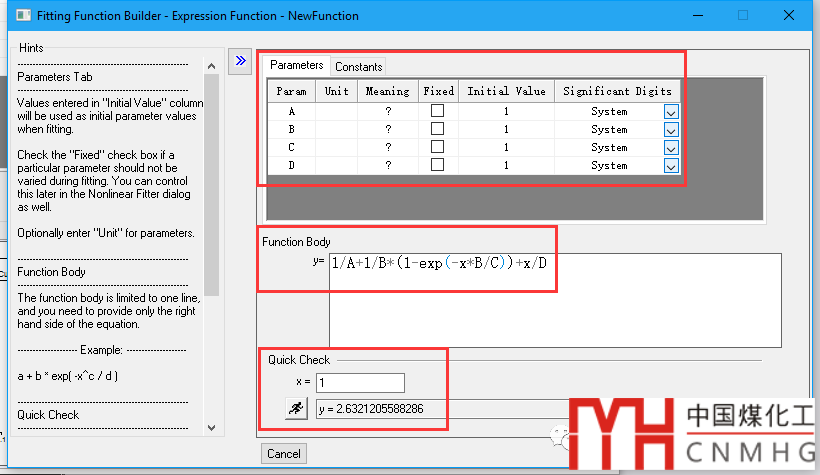Check the Fixed box for parameter D
Image resolution: width=820 pixels, height=475 pixels.
click(x=437, y=165)
